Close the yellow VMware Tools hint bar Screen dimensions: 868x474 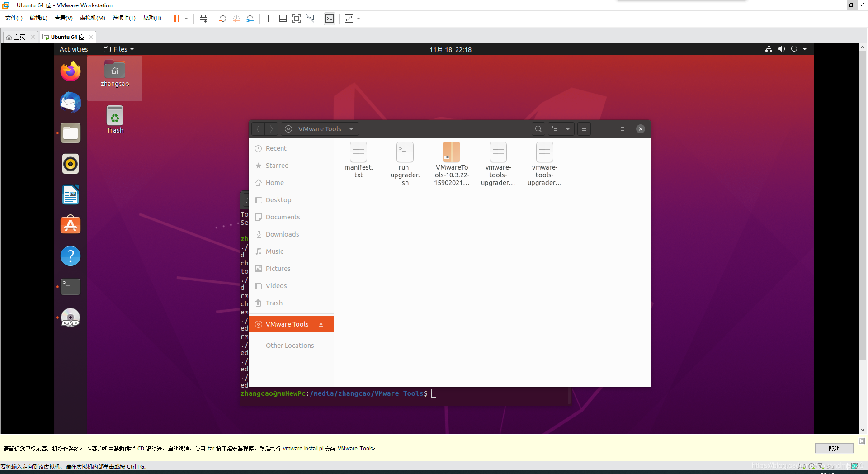point(862,441)
